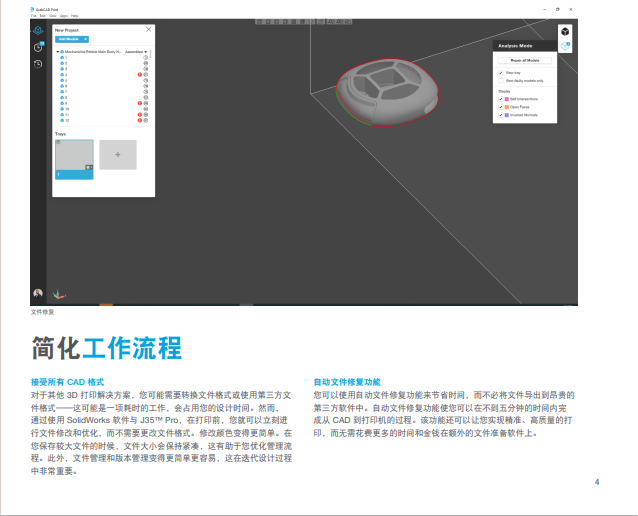Open the File menu
The image size is (638, 516).
(33, 16)
